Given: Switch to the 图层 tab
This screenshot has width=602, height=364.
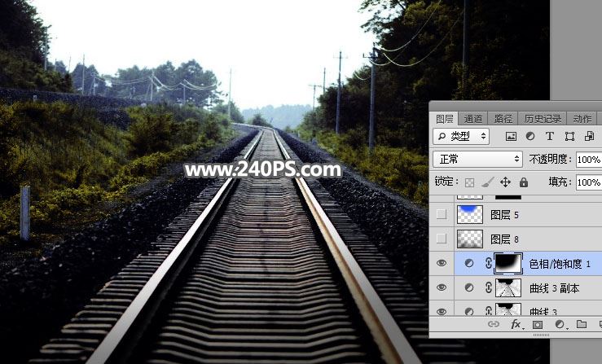Looking at the screenshot, I should (444, 119).
